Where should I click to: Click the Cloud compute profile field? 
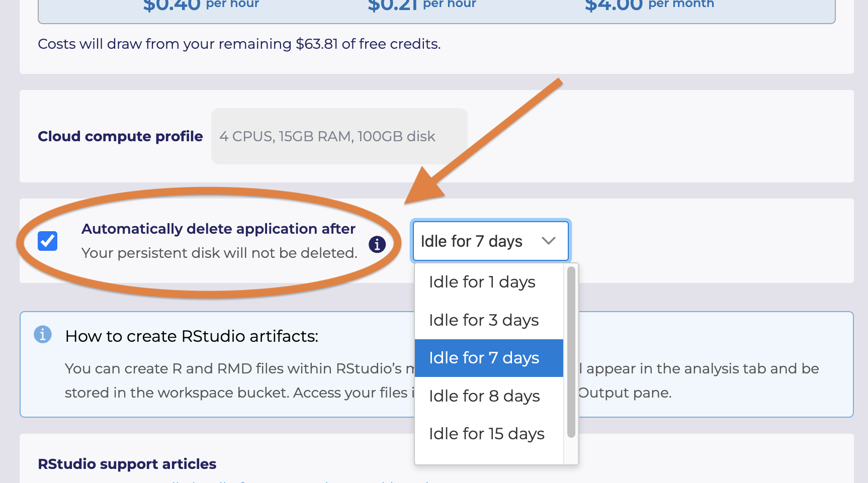tap(339, 136)
